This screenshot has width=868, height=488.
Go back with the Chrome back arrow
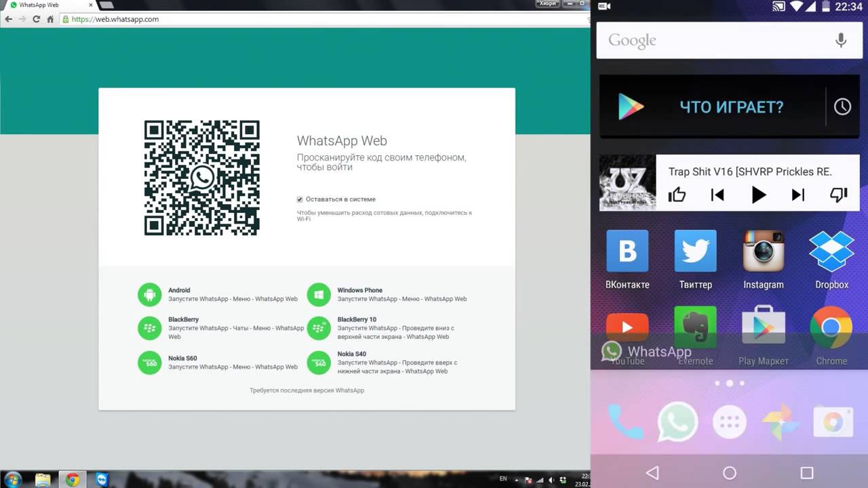tap(9, 19)
